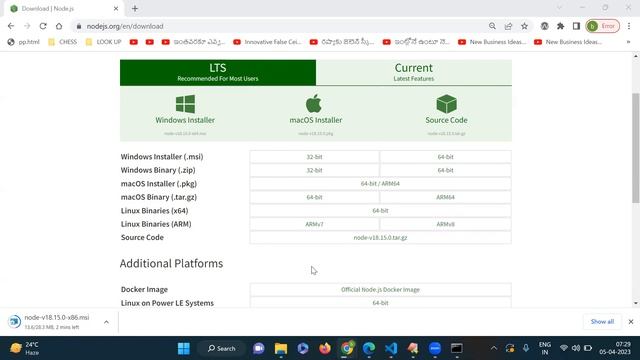
Task: Open the video chat app in the taskbar
Action: pyautogui.click(x=259, y=348)
